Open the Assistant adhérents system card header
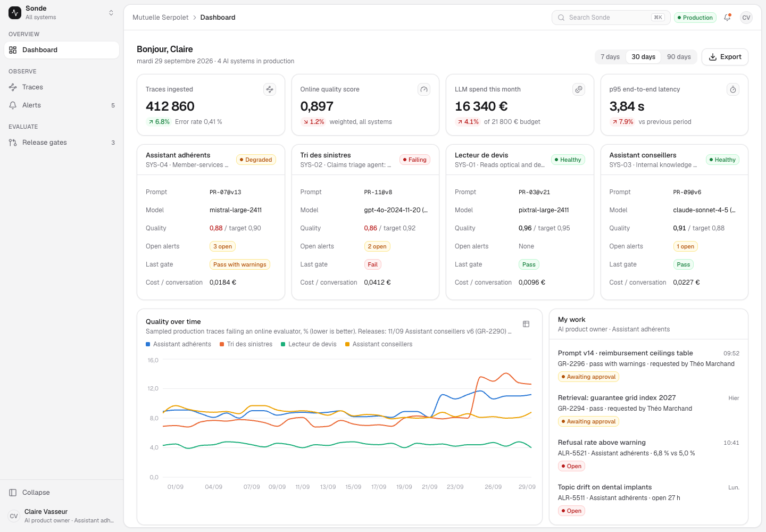This screenshot has width=766, height=532. tap(211, 160)
